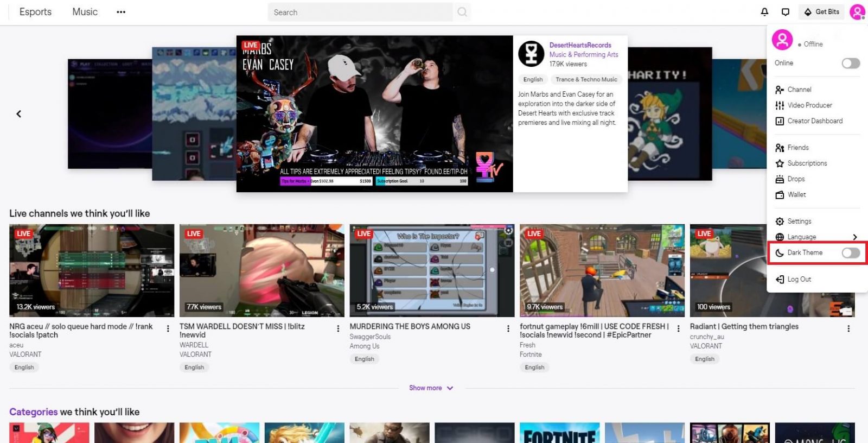This screenshot has width=868, height=443.
Task: Click the Log Out door icon
Action: (780, 280)
